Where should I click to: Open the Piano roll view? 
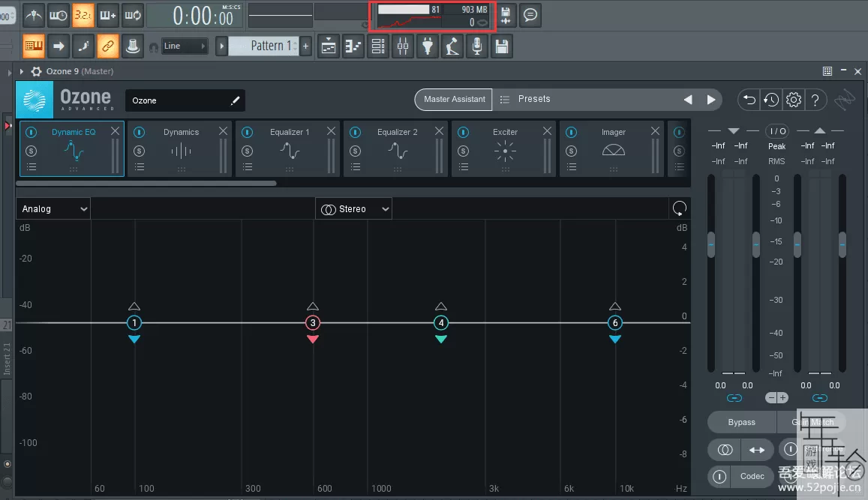coord(353,46)
